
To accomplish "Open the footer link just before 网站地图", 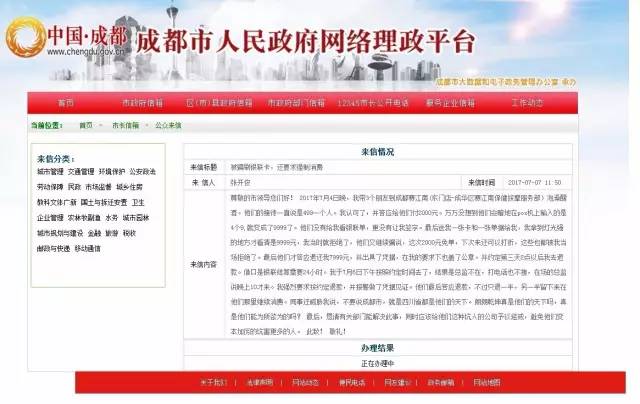I will [x=441, y=382].
